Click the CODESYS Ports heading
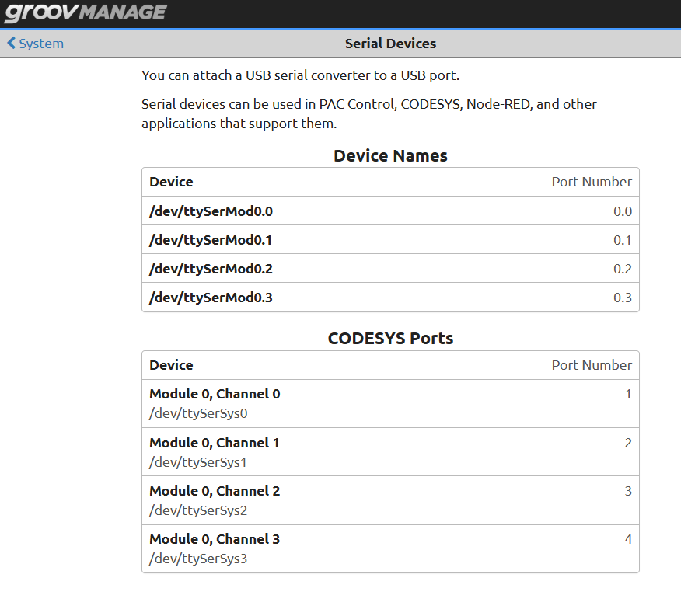Image resolution: width=681 pixels, height=616 pixels. [x=390, y=339]
